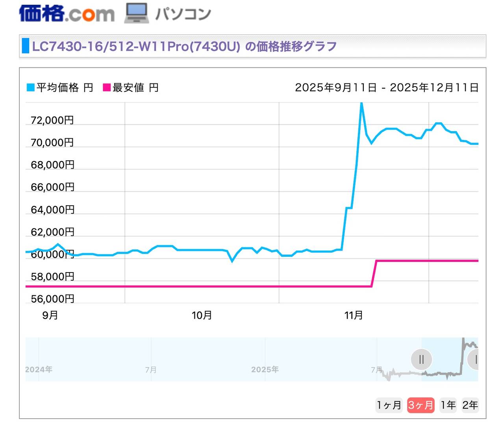Switch to the 1年 range
504x423 pixels.
point(448,405)
